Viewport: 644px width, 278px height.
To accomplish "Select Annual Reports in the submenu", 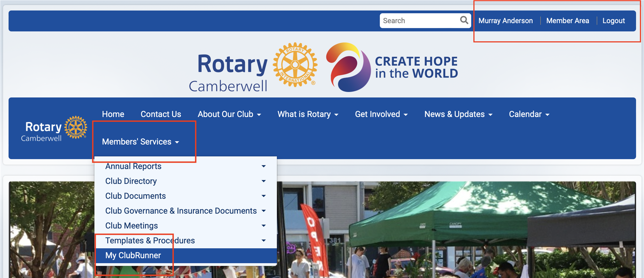I will click(x=133, y=166).
